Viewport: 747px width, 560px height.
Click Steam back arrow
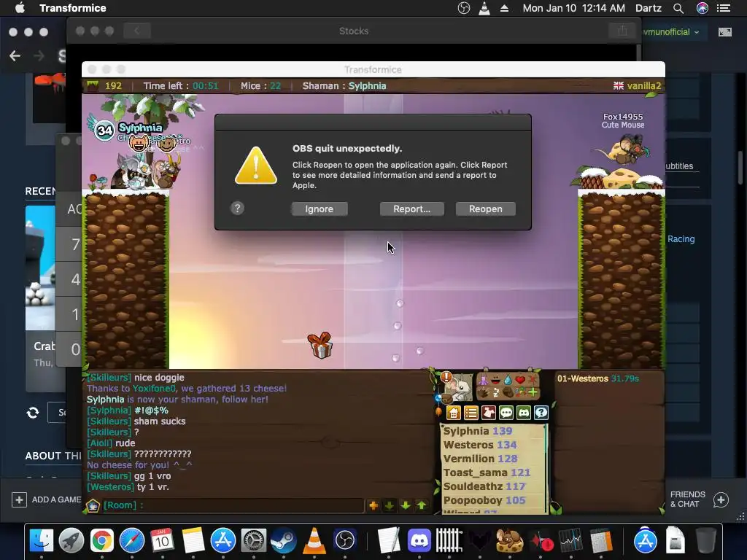pyautogui.click(x=15, y=56)
